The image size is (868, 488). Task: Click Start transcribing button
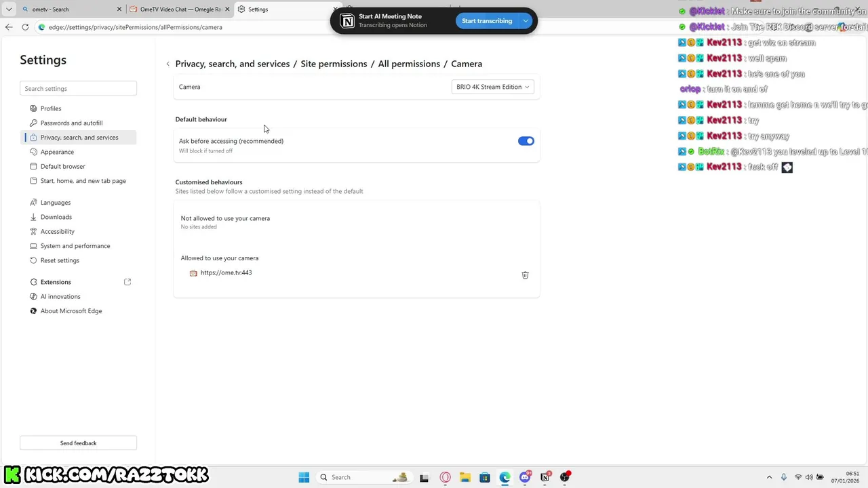point(487,21)
